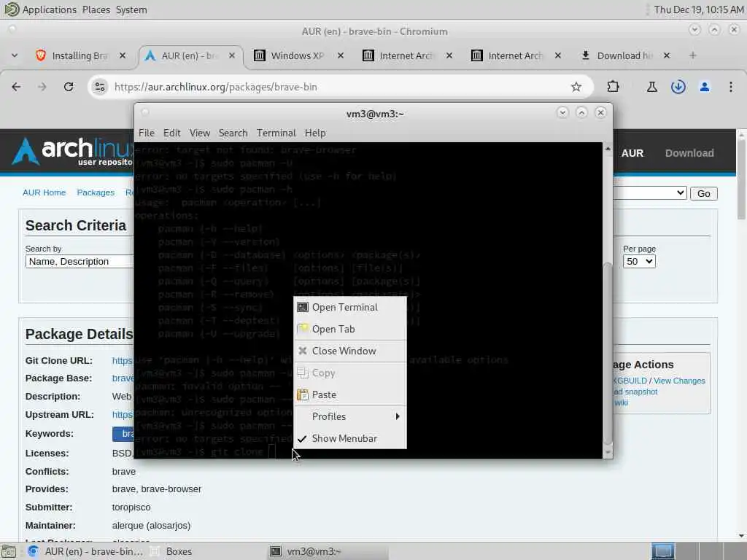The height and width of the screenshot is (560, 747).
Task: Open the Search by Name, Description dropdown
Action: 80,262
